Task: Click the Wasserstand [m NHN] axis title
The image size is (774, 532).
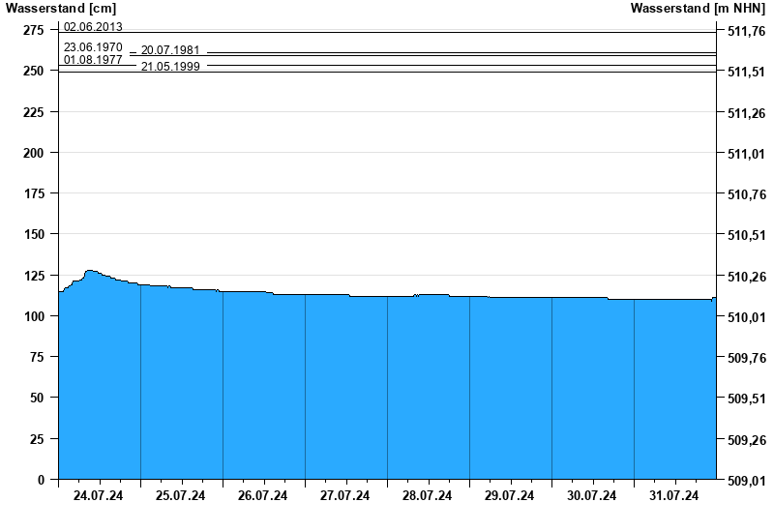Action: (x=700, y=8)
